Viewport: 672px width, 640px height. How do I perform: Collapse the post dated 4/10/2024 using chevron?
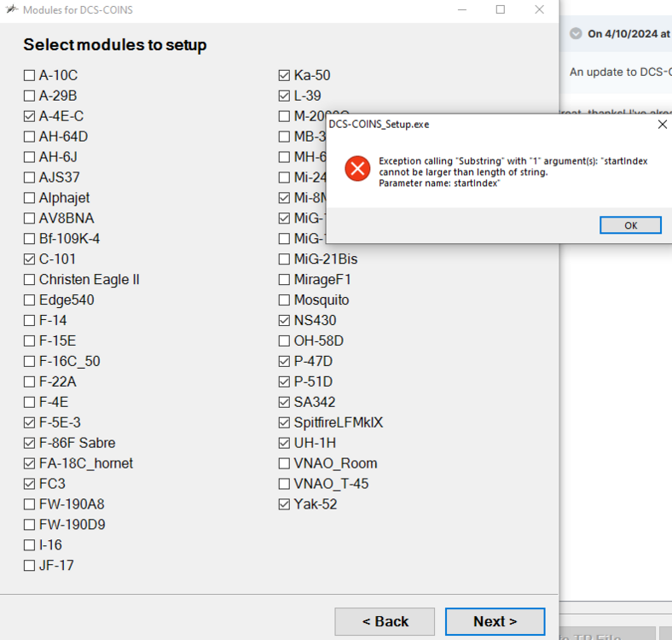pos(576,34)
